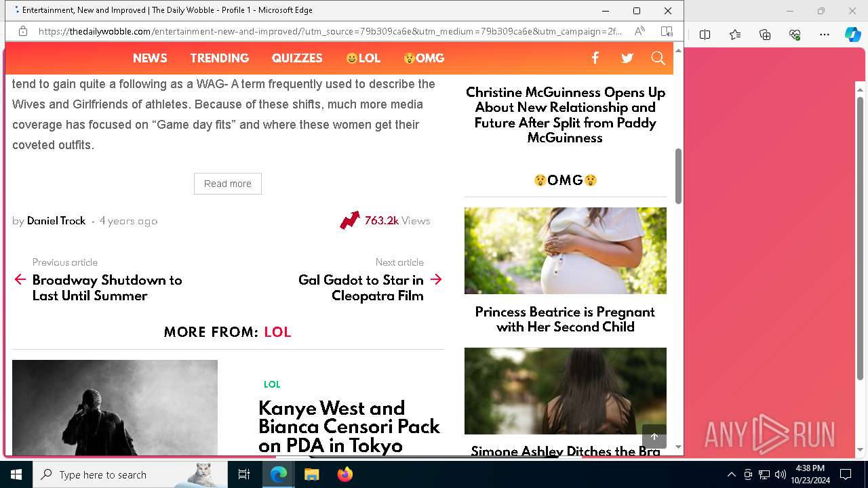The image size is (868, 488).
Task: Open the network status tray icon
Action: coord(764,474)
